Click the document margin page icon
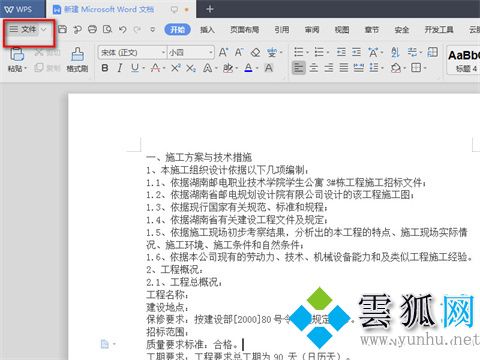Image resolution: width=480 pixels, height=360 pixels. [x=105, y=344]
